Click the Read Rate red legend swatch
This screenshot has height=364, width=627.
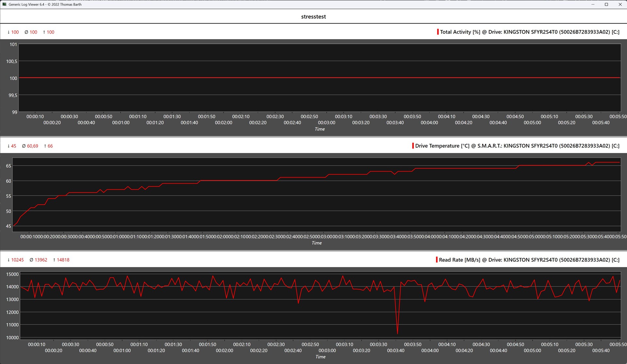[437, 260]
